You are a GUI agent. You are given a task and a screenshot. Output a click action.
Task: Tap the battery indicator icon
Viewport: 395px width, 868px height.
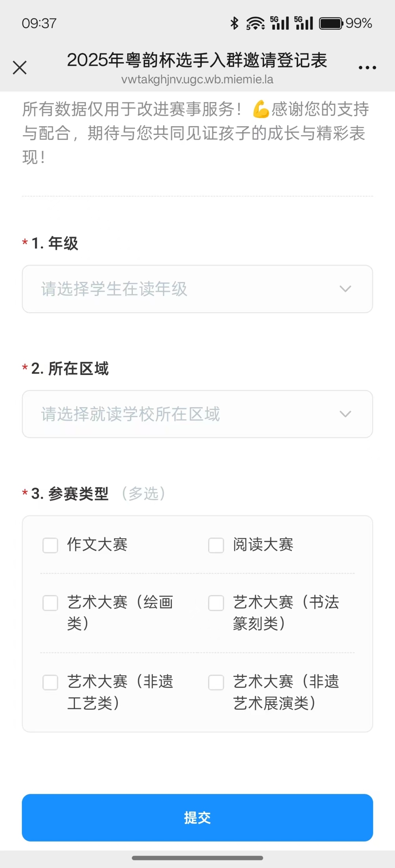click(331, 23)
